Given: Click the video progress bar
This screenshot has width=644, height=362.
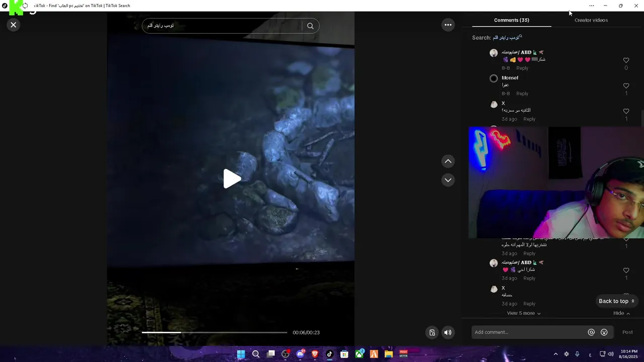Looking at the screenshot, I should pos(214,332).
